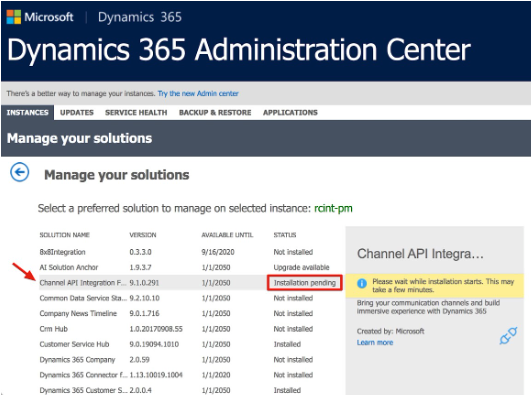Select the 8x8Integration solution row
Screen dimensions: 531x398
tap(191, 252)
